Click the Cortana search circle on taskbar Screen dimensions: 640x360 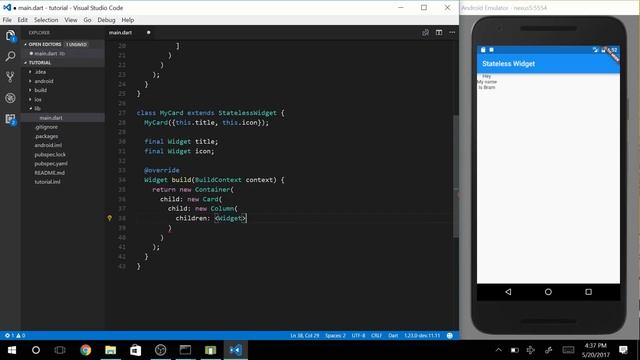click(36, 350)
